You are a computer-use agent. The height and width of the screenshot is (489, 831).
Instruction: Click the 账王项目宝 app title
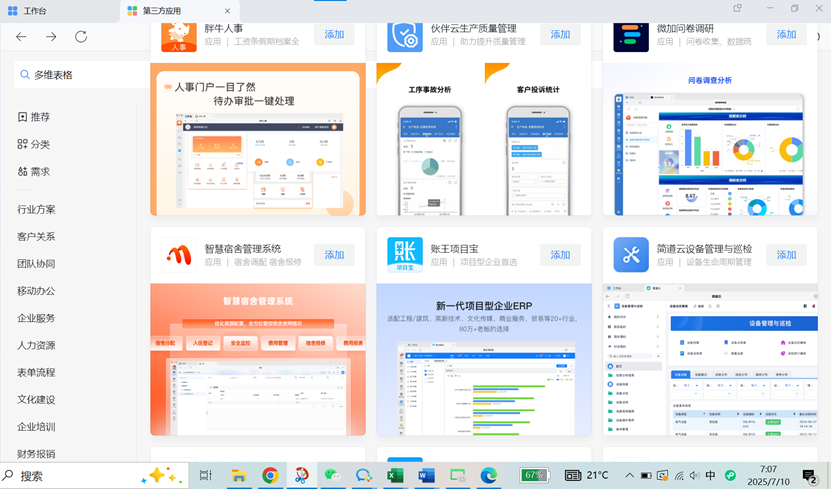coord(454,248)
